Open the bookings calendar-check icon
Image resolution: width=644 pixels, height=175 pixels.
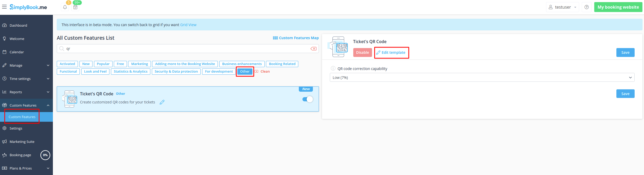coord(75,7)
